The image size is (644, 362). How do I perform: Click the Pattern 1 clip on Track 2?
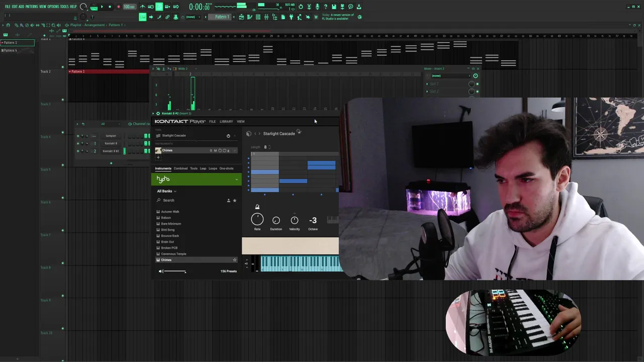click(x=109, y=71)
